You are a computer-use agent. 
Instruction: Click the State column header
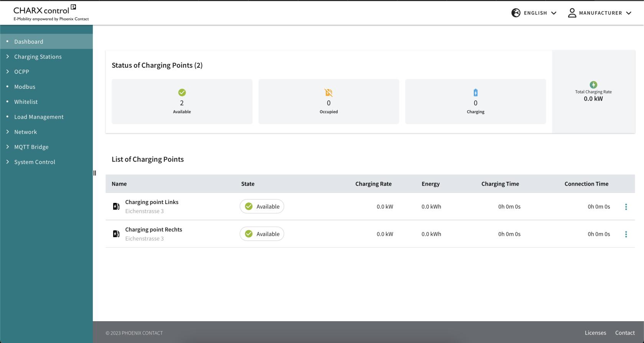click(x=248, y=184)
